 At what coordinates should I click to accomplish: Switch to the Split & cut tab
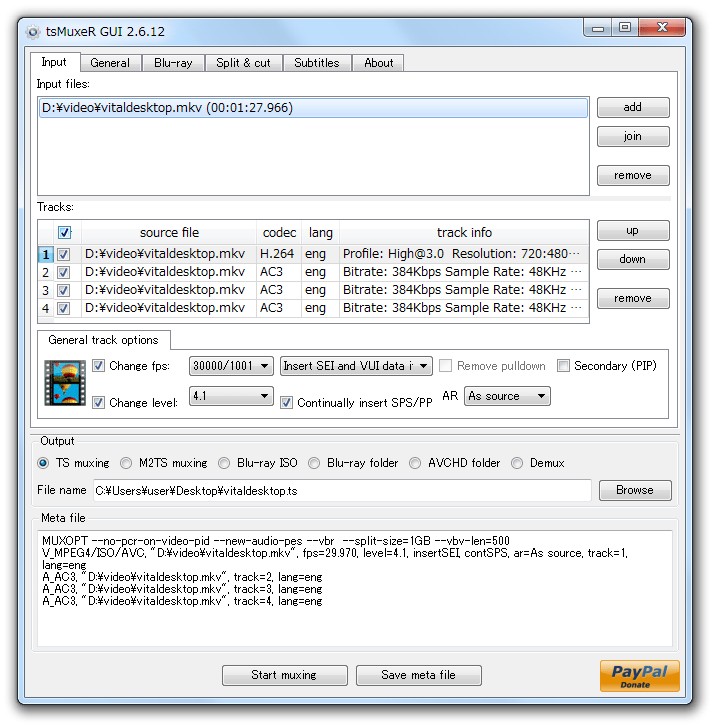pos(243,62)
